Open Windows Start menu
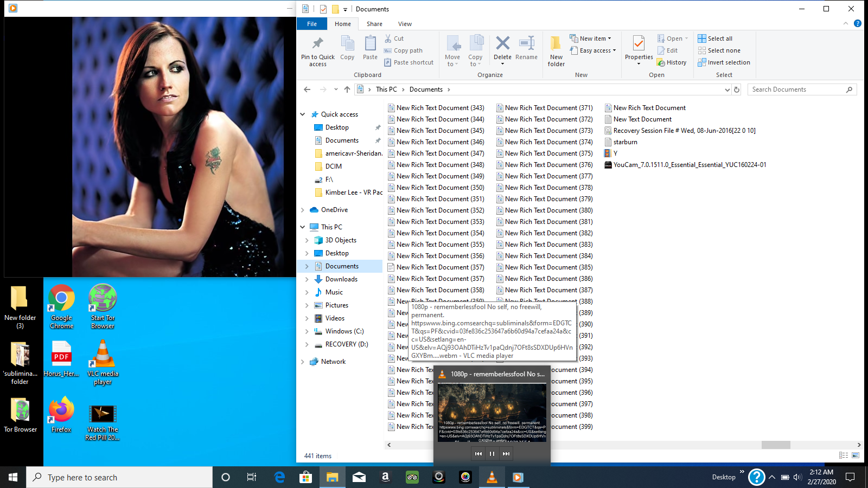This screenshot has height=488, width=868. (13, 477)
